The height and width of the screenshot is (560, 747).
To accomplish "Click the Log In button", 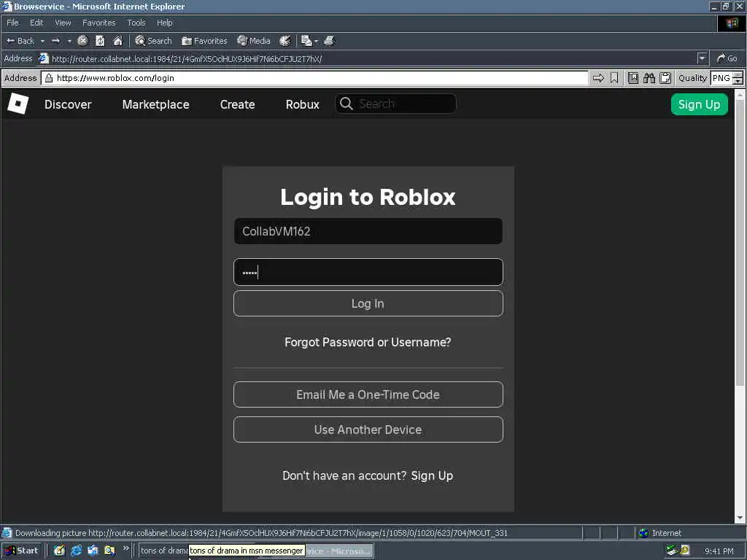I will point(368,304).
